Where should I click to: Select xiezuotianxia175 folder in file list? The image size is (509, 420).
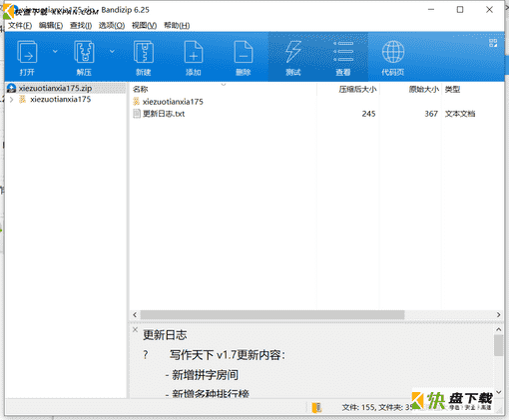coord(173,102)
